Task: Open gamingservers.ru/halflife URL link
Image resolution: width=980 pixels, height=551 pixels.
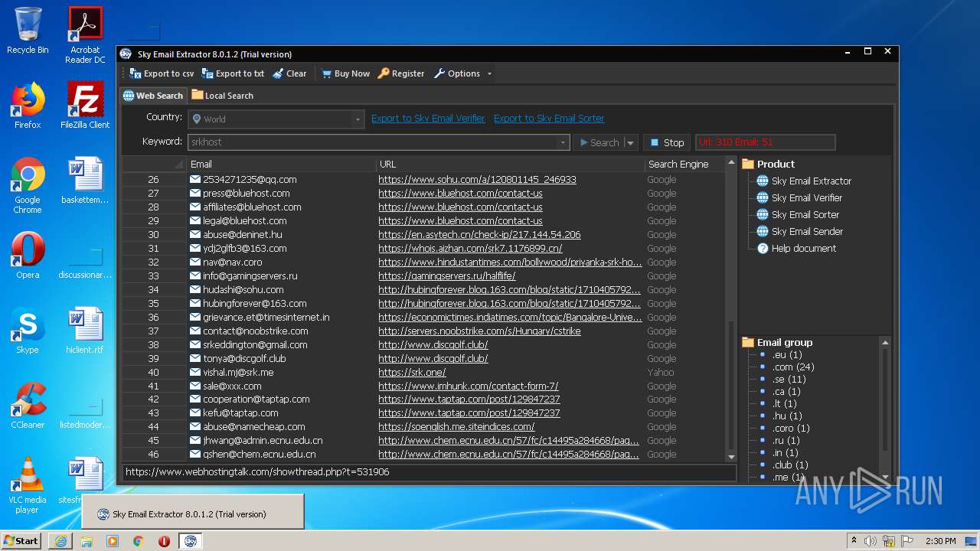Action: [446, 276]
